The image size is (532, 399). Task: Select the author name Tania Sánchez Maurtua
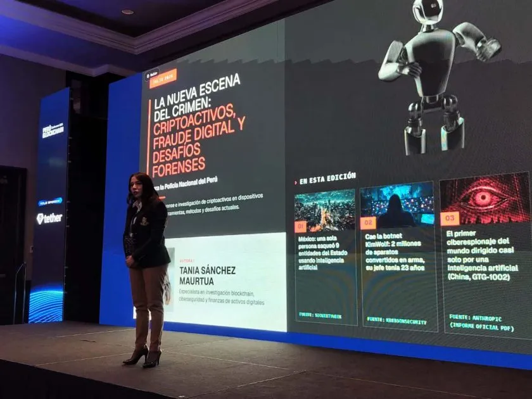(x=207, y=276)
